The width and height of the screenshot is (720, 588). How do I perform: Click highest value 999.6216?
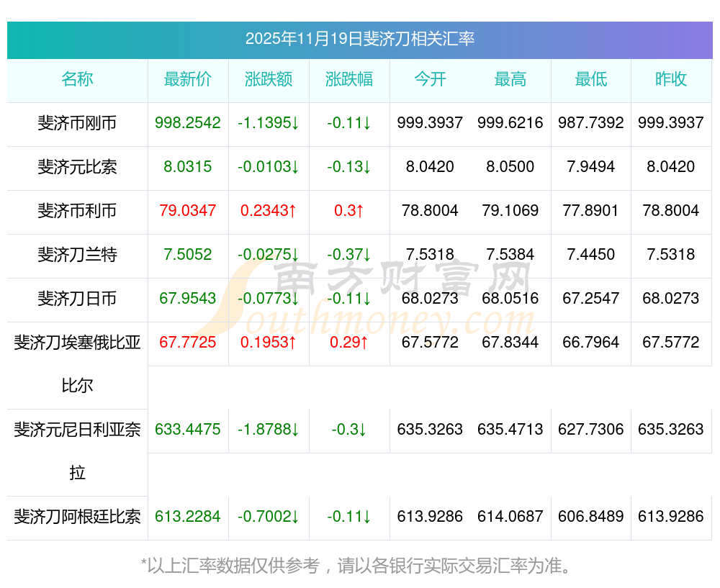pyautogui.click(x=510, y=123)
